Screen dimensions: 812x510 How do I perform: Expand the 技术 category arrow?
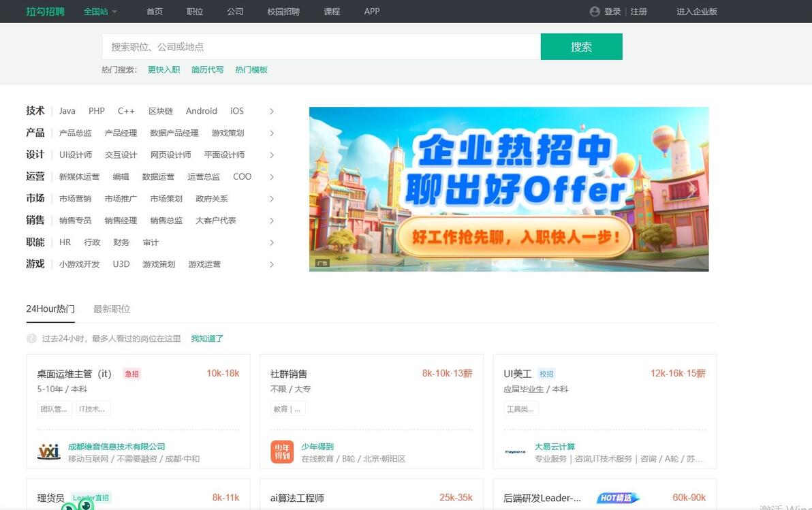pos(272,111)
